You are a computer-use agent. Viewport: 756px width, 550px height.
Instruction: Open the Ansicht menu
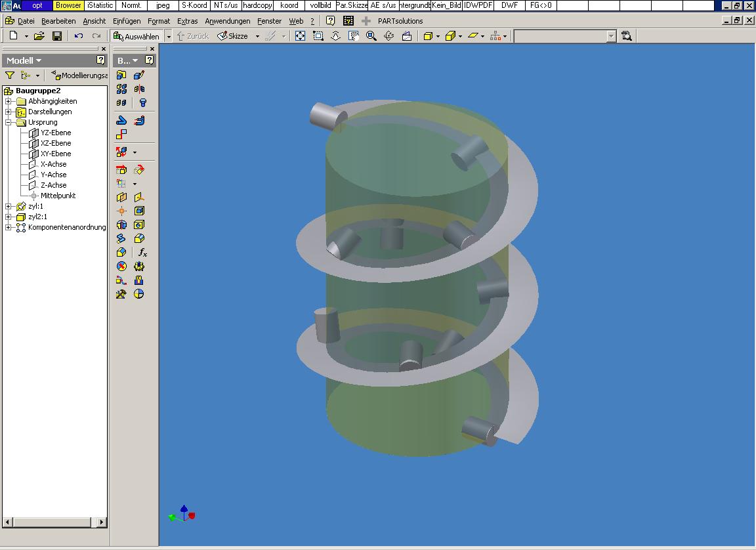[x=94, y=21]
